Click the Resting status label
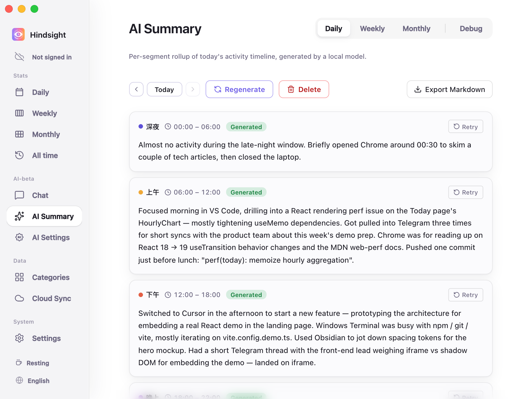The image size is (532, 399). (38, 363)
